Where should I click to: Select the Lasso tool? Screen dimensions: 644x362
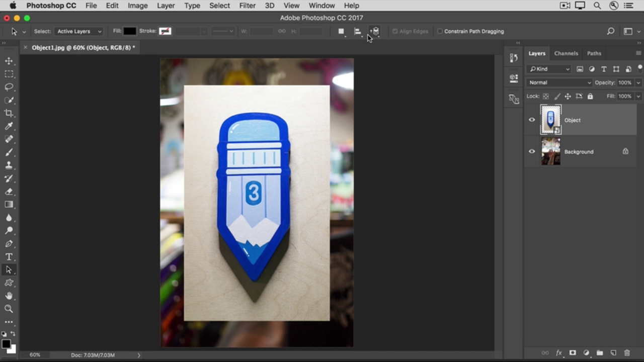9,87
